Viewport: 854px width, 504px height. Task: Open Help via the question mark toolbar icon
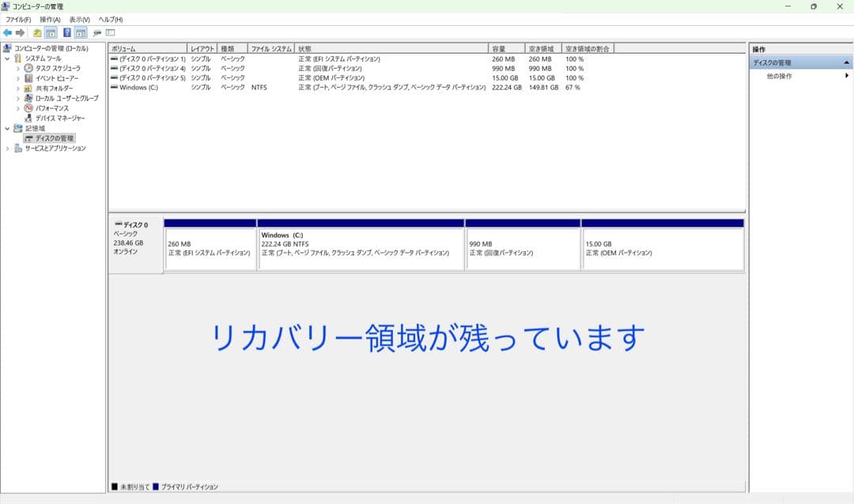point(66,32)
